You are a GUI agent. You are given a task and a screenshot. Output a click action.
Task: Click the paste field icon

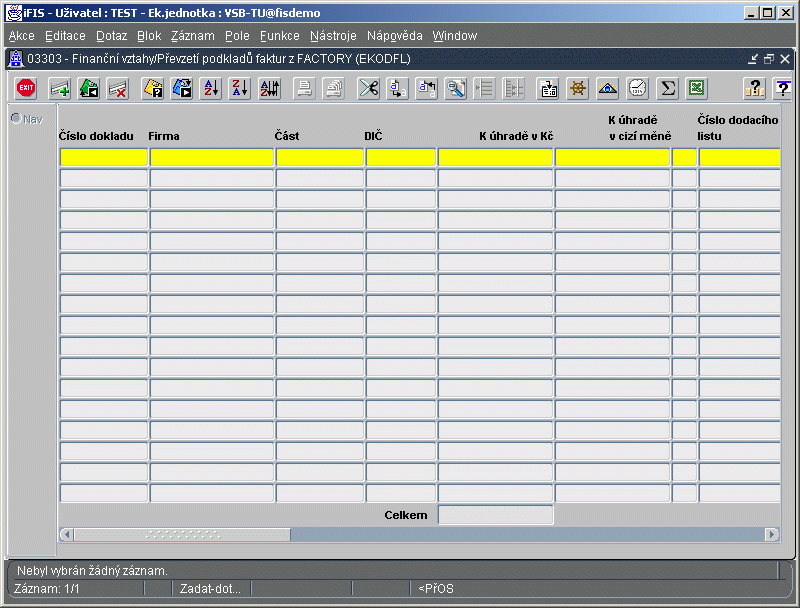[427, 88]
